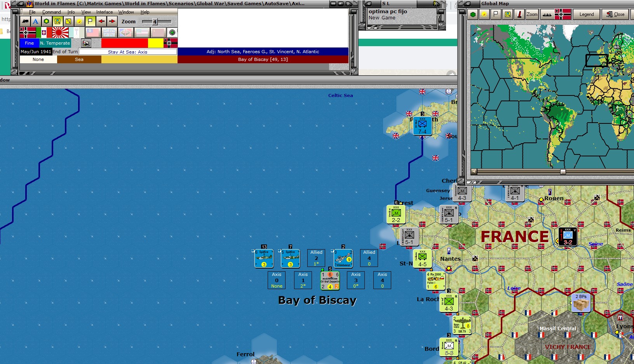This screenshot has height=364, width=634.
Task: Click the white flag icon in main toolbar
Action: coord(90,21)
